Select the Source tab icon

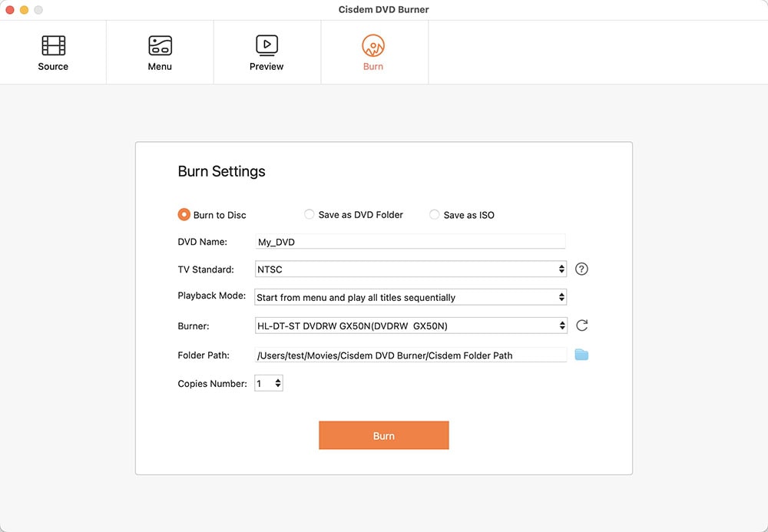click(52, 45)
